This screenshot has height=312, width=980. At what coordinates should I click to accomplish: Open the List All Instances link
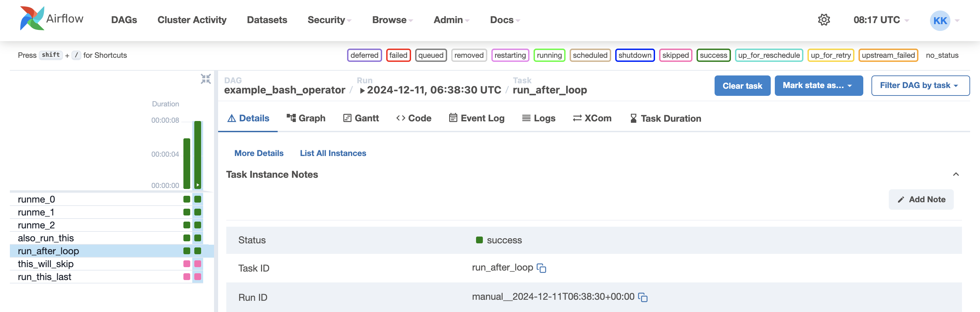pyautogui.click(x=332, y=153)
